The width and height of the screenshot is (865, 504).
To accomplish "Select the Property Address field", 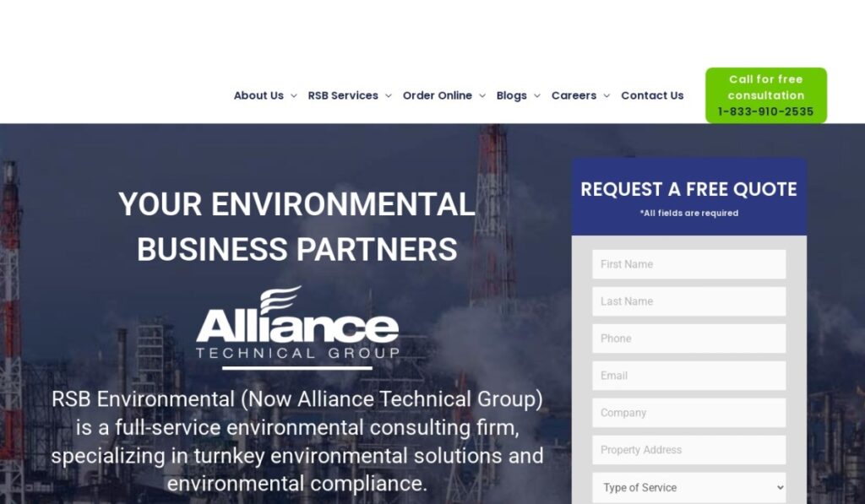I will 689,450.
